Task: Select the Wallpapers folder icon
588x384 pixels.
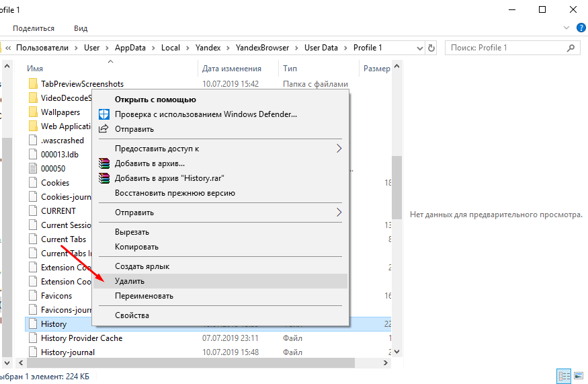Action: pos(33,112)
